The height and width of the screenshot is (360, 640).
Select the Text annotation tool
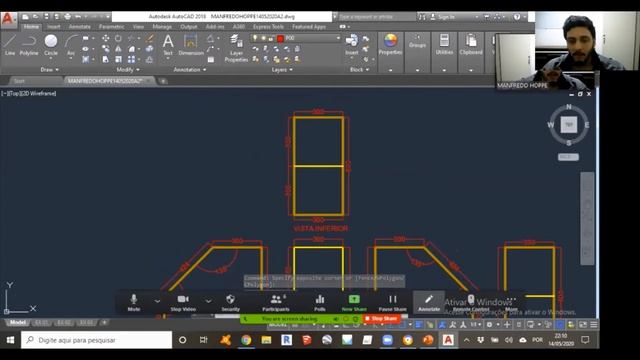[x=168, y=45]
